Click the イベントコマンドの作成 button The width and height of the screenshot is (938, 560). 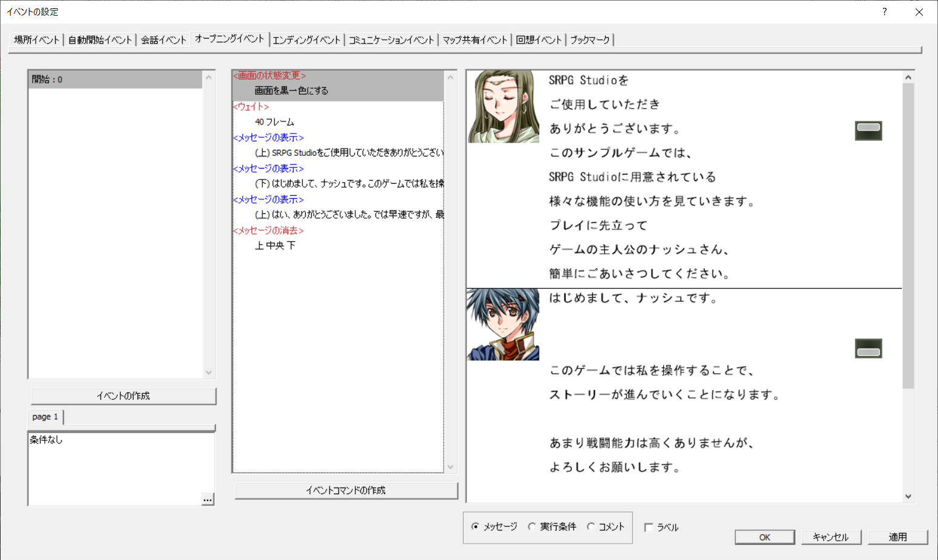[346, 490]
